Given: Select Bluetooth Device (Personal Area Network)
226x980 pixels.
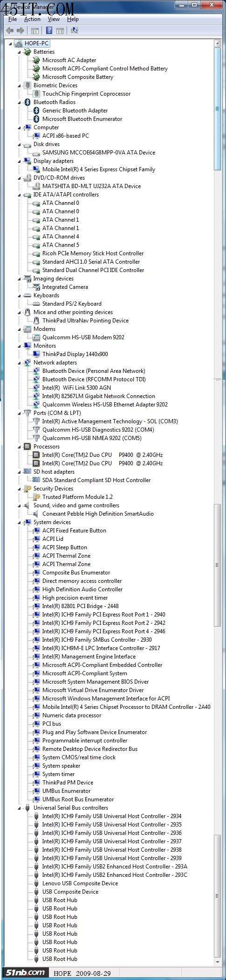Looking at the screenshot, I should 94,371.
